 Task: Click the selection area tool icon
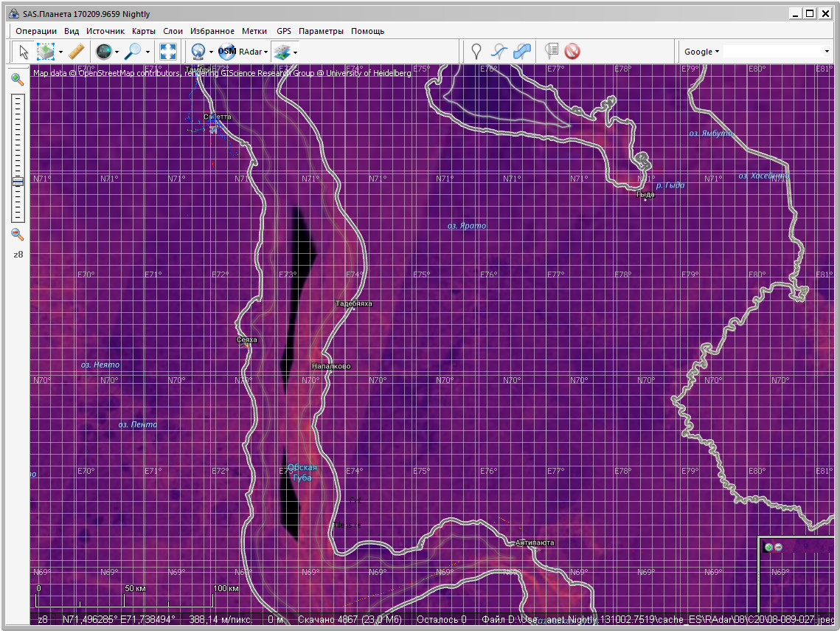[x=46, y=52]
